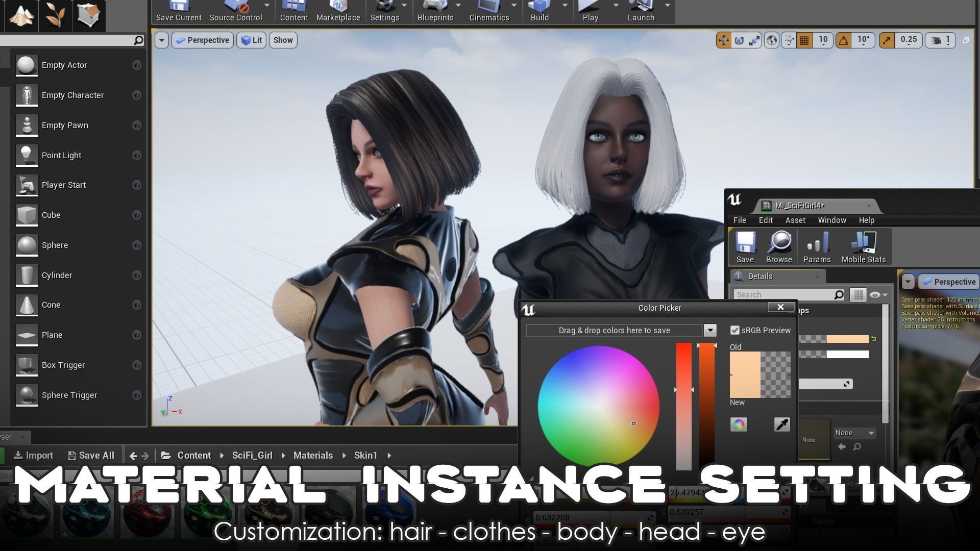Click the Import button in Content Browser

coord(33,456)
